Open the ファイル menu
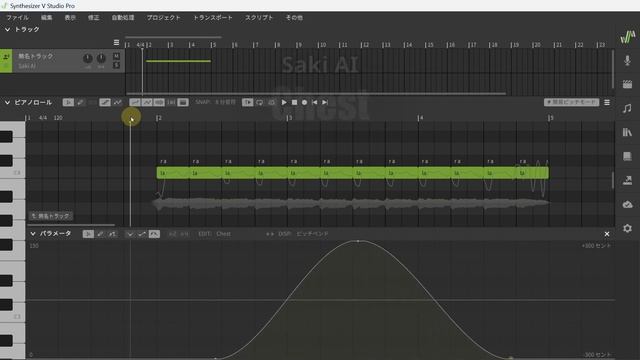640x360 pixels. click(x=18, y=18)
